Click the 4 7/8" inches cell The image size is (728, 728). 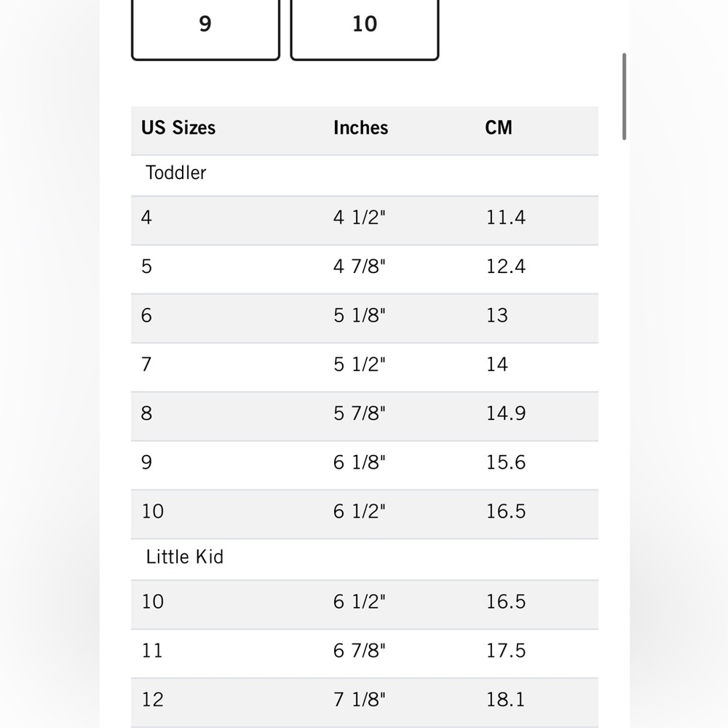pyautogui.click(x=360, y=266)
